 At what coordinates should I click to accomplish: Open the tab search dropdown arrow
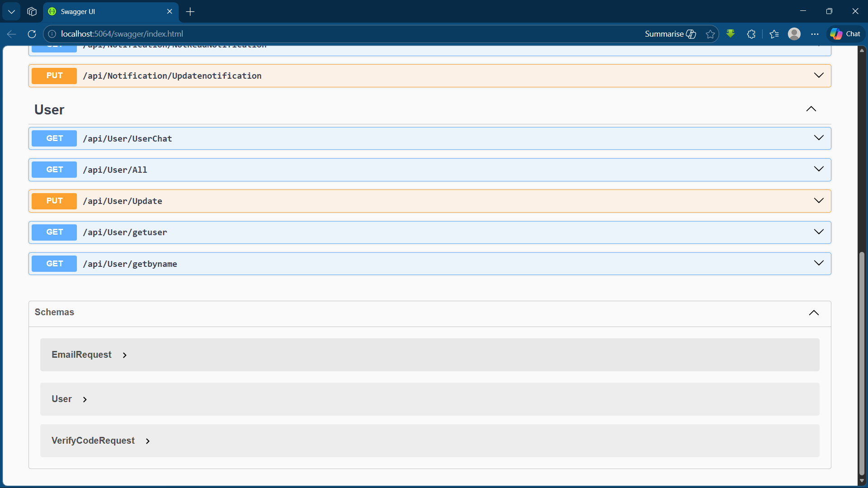pyautogui.click(x=11, y=12)
